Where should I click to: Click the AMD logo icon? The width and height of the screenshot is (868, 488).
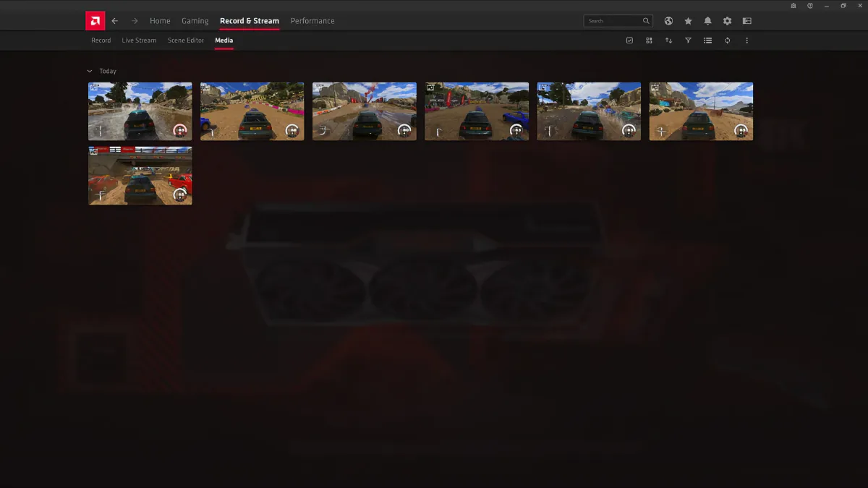coord(95,21)
